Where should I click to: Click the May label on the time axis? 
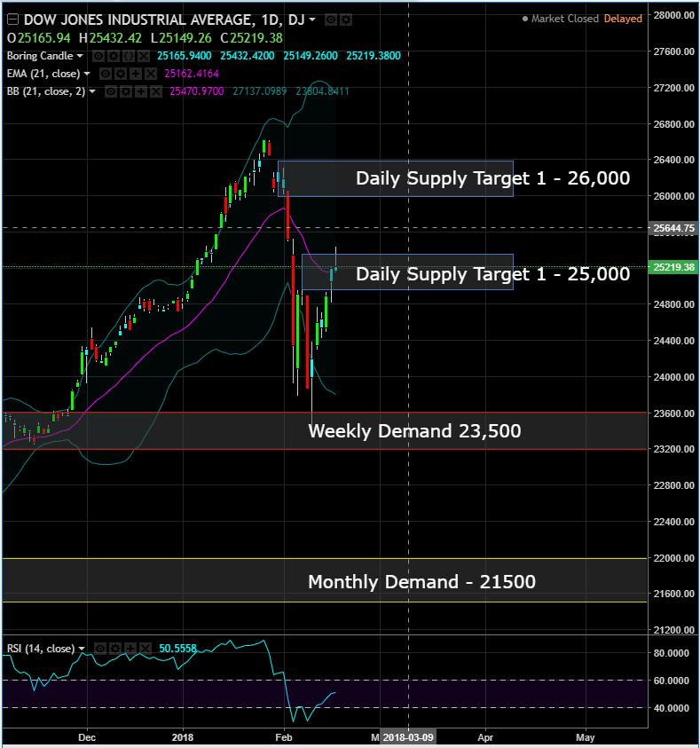point(586,737)
